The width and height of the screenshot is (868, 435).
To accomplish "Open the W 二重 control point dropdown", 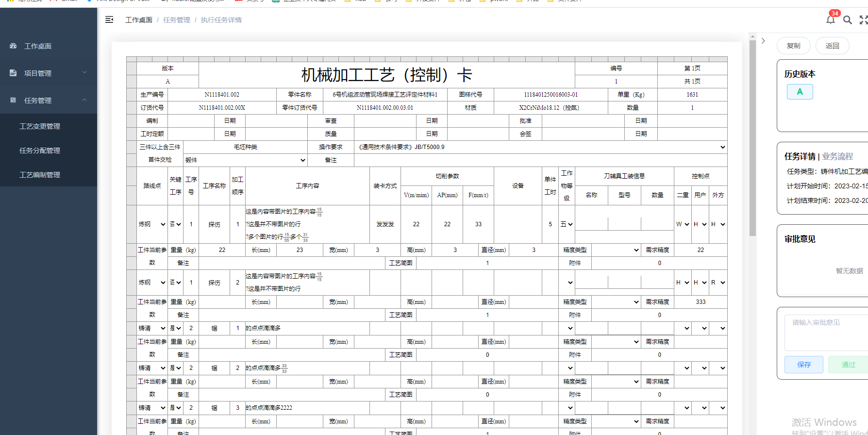I will coord(683,224).
